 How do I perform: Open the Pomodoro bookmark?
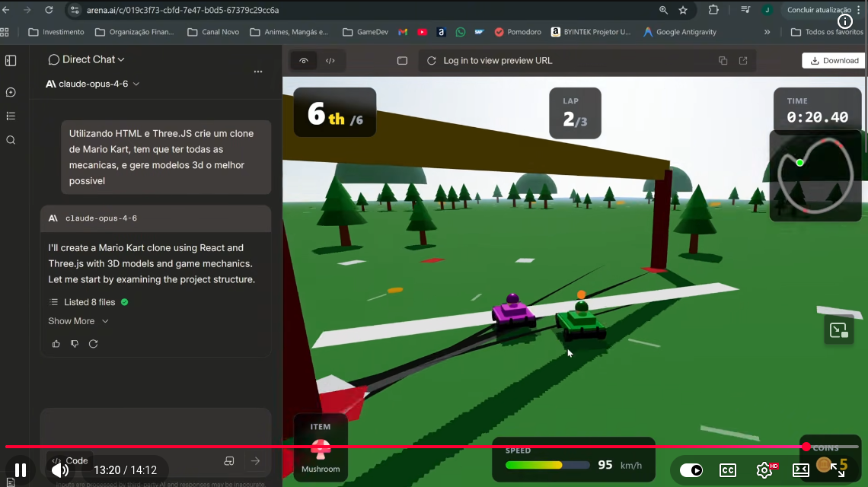(x=518, y=32)
